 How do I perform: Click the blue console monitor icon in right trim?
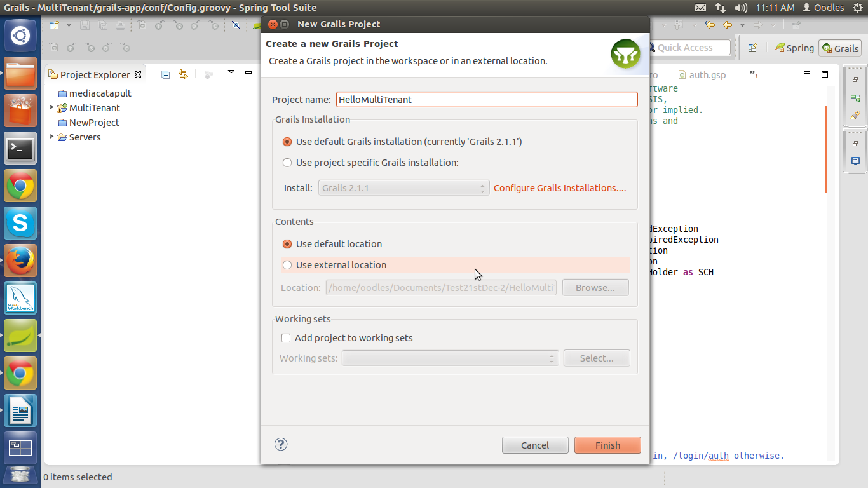point(855,161)
